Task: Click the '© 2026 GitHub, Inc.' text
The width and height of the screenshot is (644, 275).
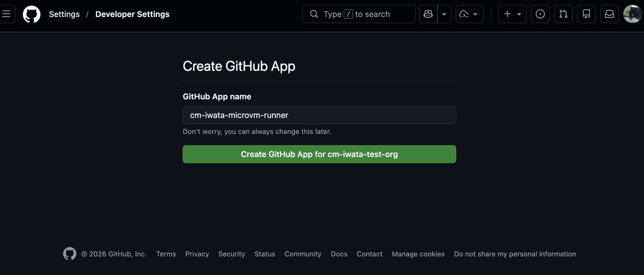Action: click(114, 254)
